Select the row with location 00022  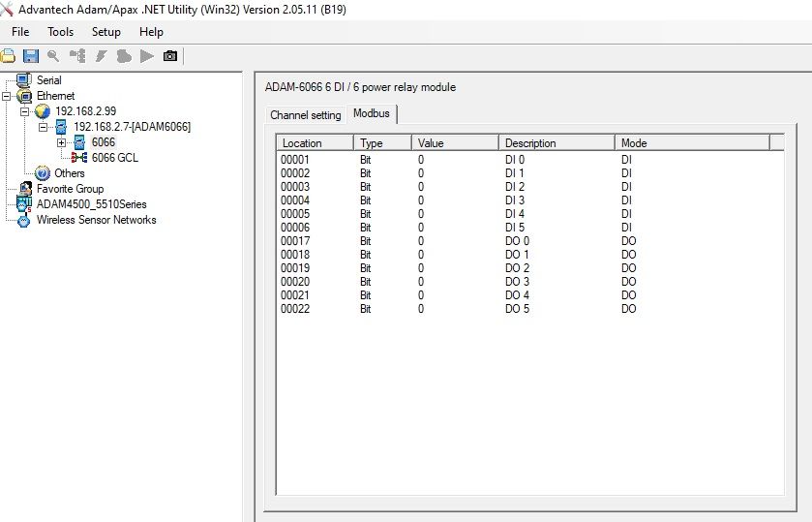click(529, 309)
